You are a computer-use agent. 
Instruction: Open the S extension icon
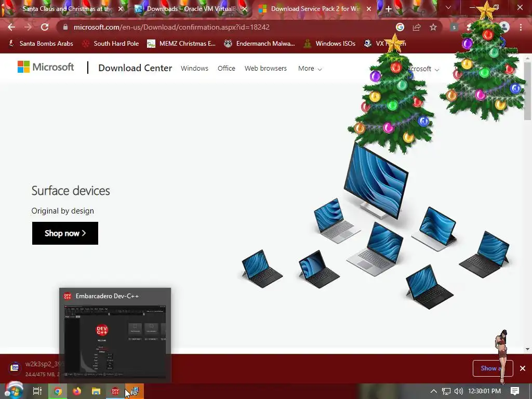[x=454, y=28]
